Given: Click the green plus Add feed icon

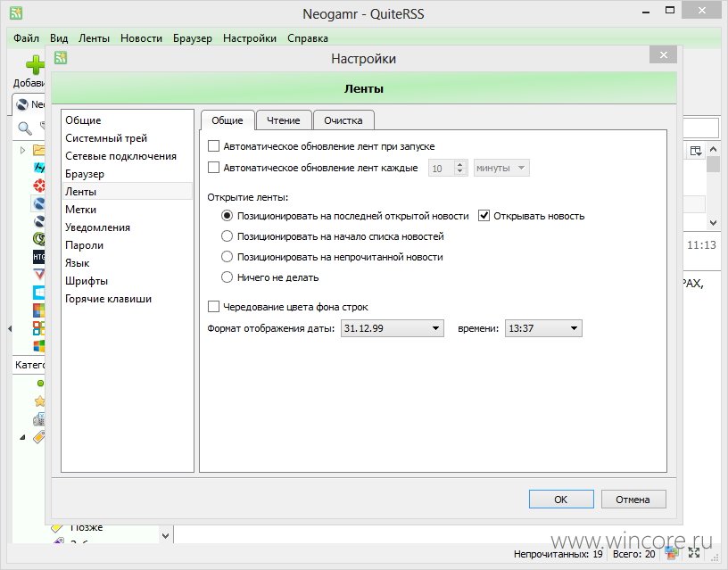Looking at the screenshot, I should coord(35,65).
